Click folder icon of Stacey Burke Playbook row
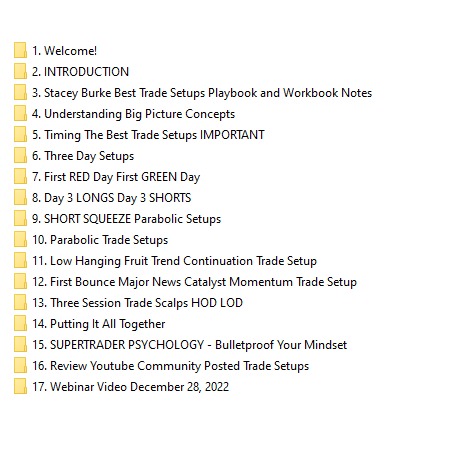Screen dimensions: 459x459 (x=20, y=92)
